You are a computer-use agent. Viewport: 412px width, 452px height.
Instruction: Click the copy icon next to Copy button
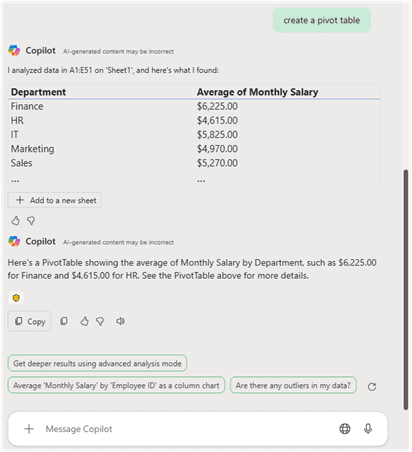pos(64,321)
